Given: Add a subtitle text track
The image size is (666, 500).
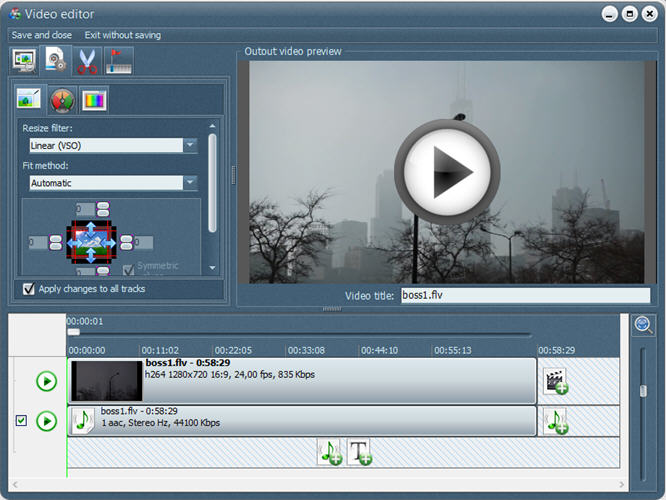Looking at the screenshot, I should click(x=360, y=452).
